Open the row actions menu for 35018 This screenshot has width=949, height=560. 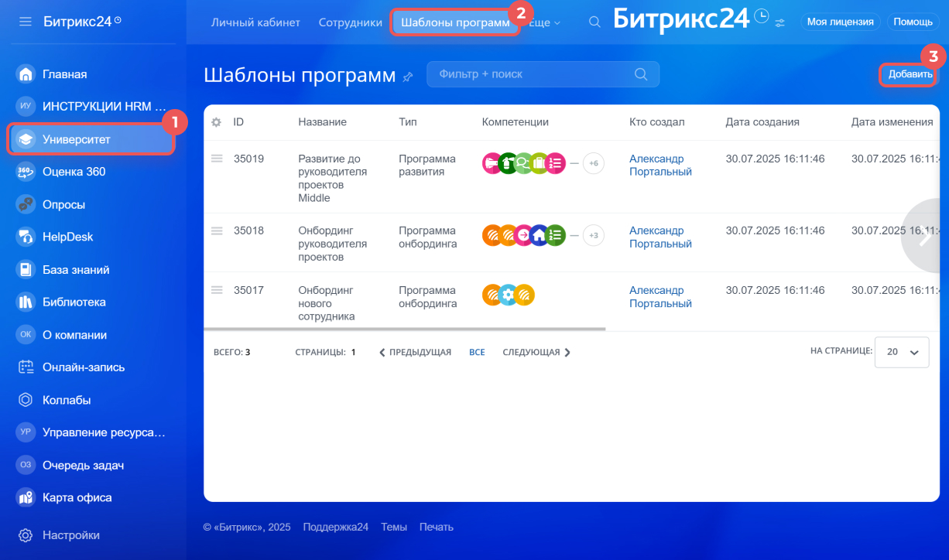pos(217,230)
